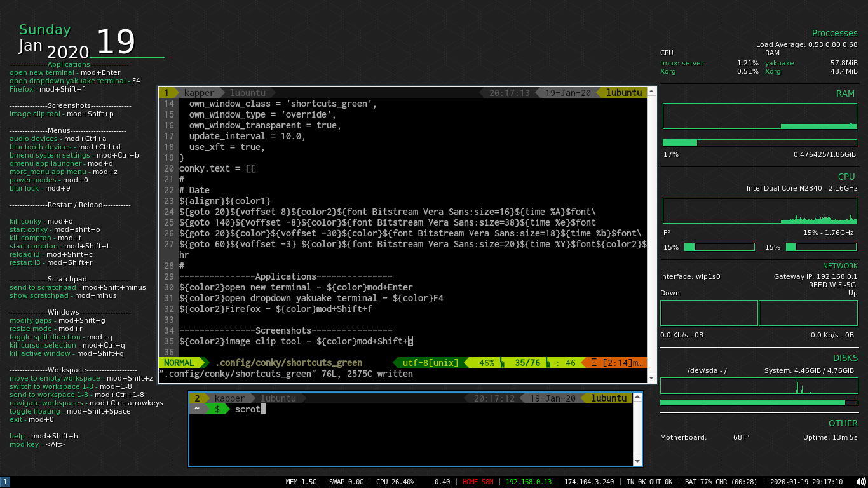The width and height of the screenshot is (868, 488).
Task: Click the network Up graph box
Action: point(809,313)
